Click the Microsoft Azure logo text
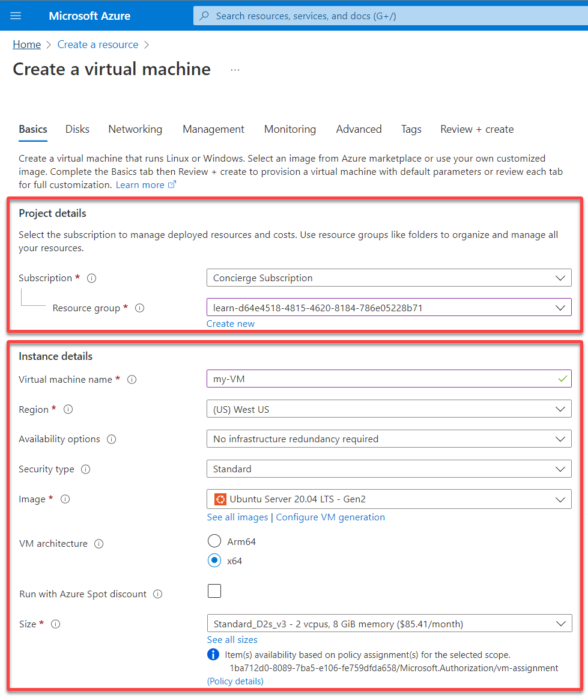The height and width of the screenshot is (700, 588). (x=89, y=16)
